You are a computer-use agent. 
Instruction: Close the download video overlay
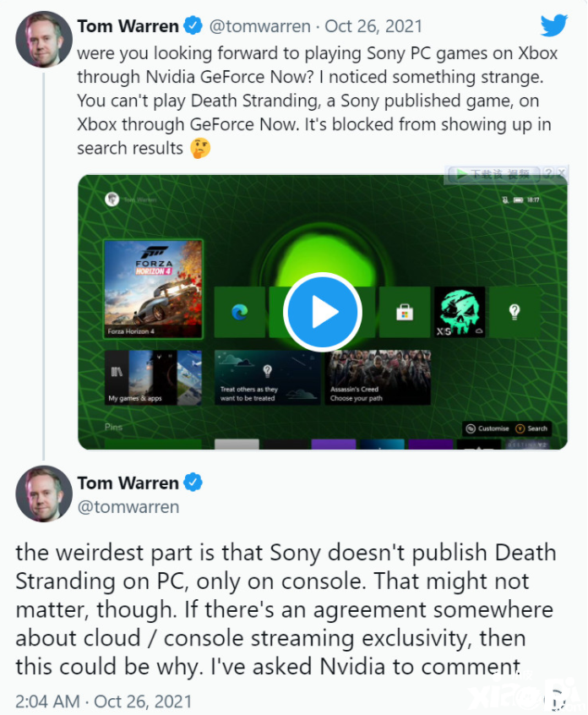pos(562,173)
